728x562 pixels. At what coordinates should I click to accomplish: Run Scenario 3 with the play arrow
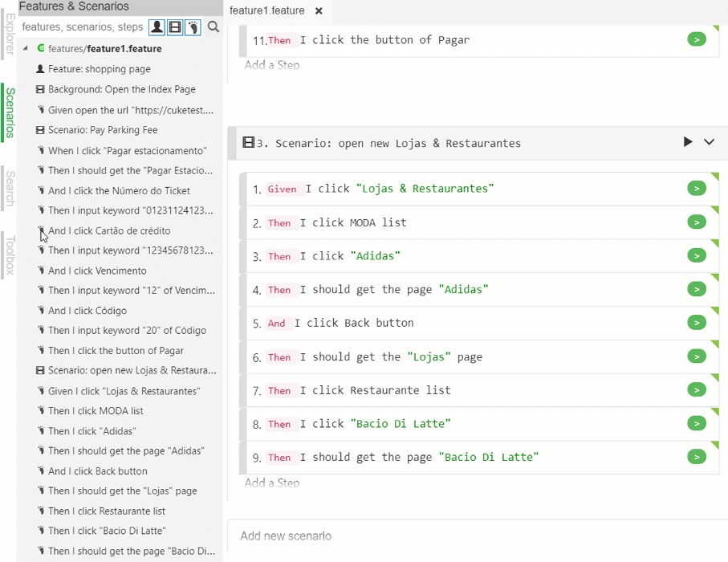point(687,141)
